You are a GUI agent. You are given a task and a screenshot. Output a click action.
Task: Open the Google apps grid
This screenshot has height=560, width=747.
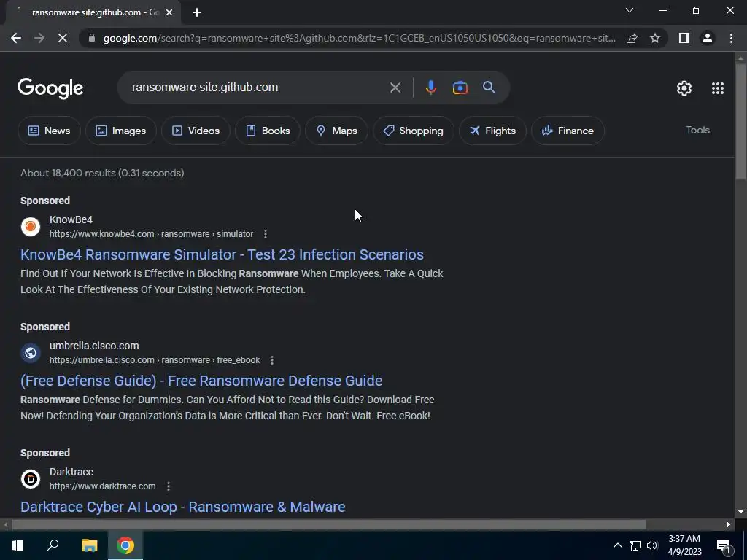[718, 88]
